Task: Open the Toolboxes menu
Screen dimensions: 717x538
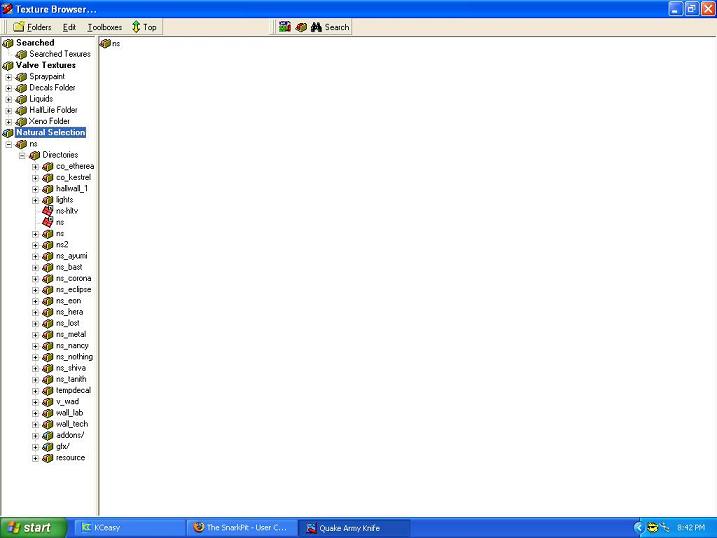Action: point(104,27)
